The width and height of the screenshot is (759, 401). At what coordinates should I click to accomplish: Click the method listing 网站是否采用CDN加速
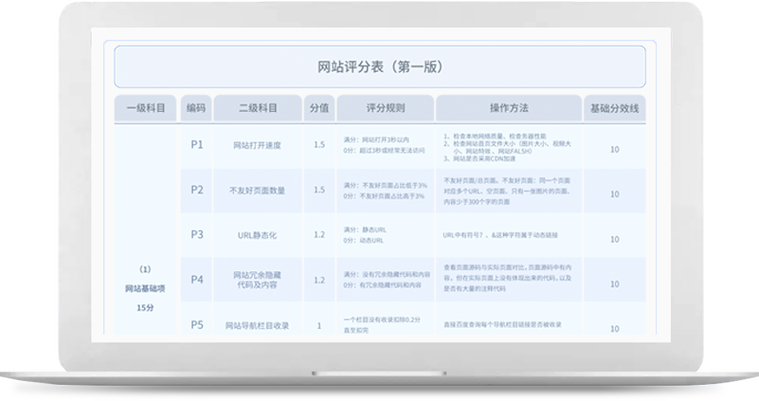(x=480, y=158)
